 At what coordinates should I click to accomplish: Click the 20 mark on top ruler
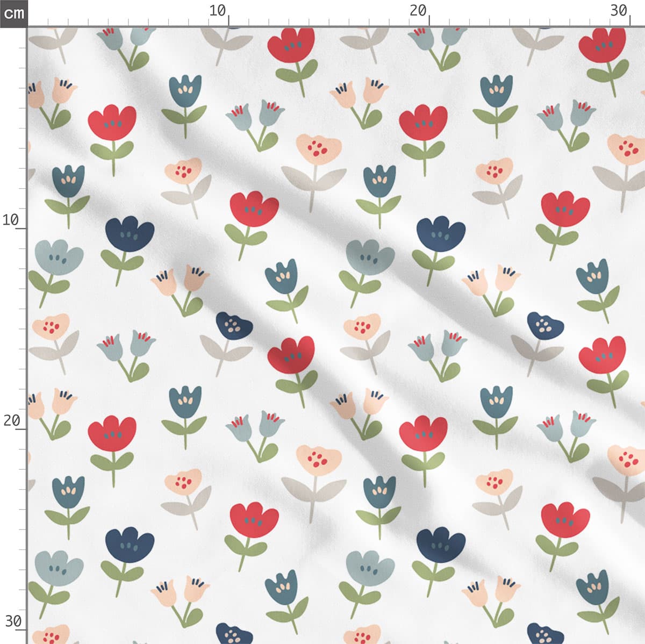[x=418, y=10]
